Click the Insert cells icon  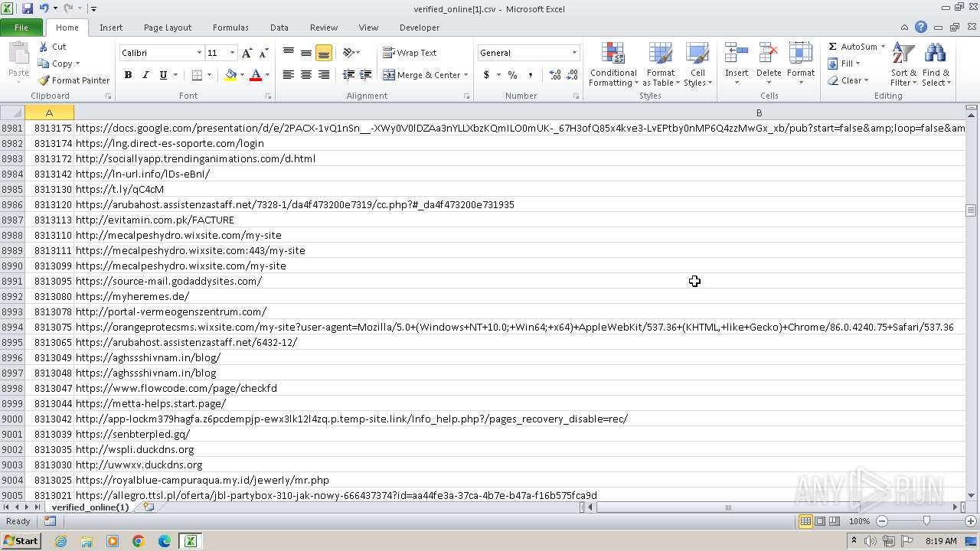coord(737,54)
